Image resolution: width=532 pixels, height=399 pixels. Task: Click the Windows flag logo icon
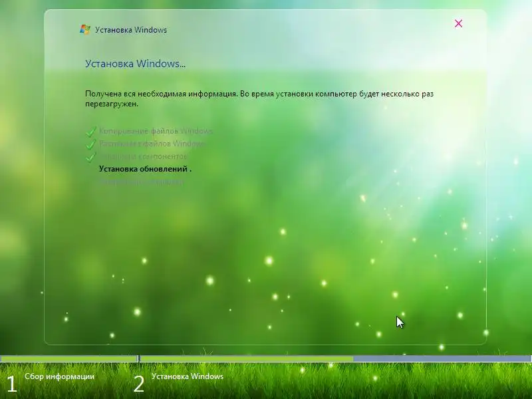pos(85,29)
